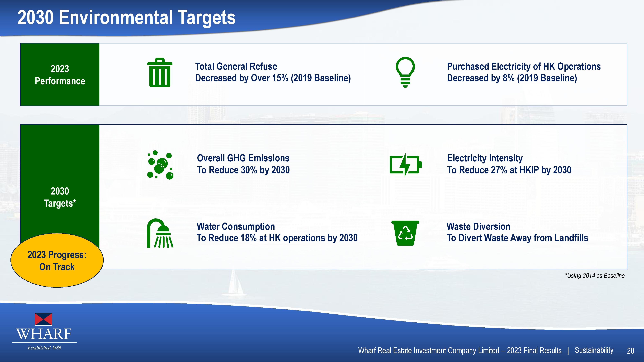Click the shower head water icon

pyautogui.click(x=160, y=233)
